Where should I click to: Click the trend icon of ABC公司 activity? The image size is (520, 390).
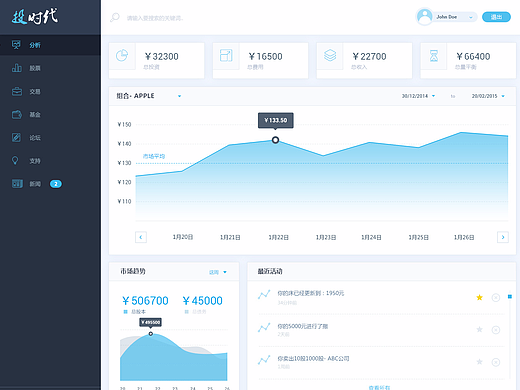(x=264, y=359)
